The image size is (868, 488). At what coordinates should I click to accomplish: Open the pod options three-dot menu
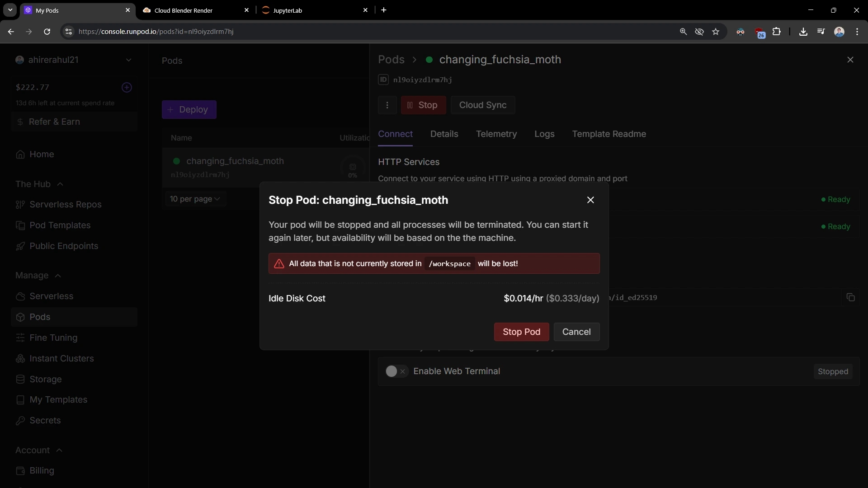[387, 105]
